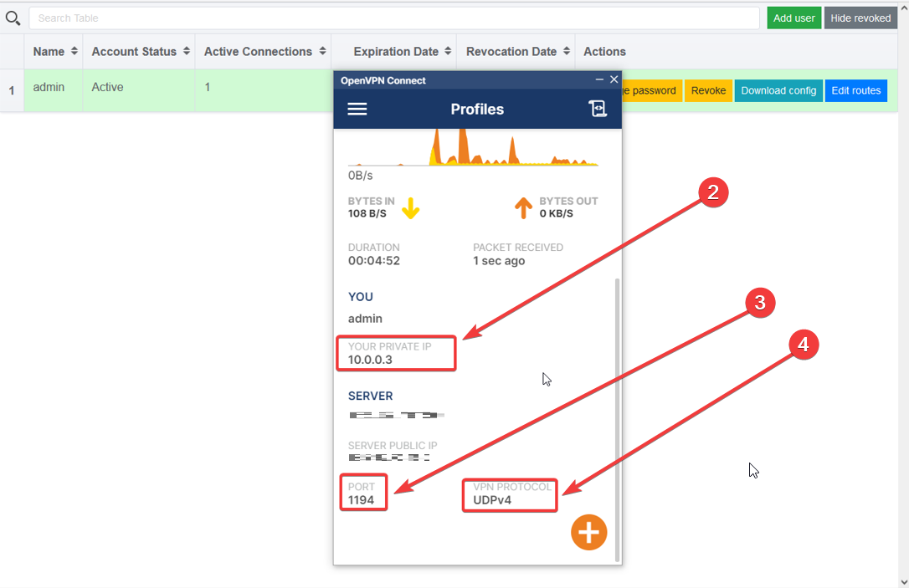Focus the Search Table input field
Screen dimensions: 909x588
394,18
